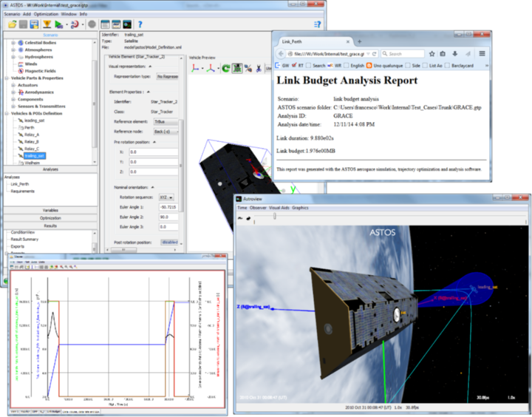This screenshot has width=532, height=417.
Task: Expand the Atmospheres tree node
Action: coord(13,50)
